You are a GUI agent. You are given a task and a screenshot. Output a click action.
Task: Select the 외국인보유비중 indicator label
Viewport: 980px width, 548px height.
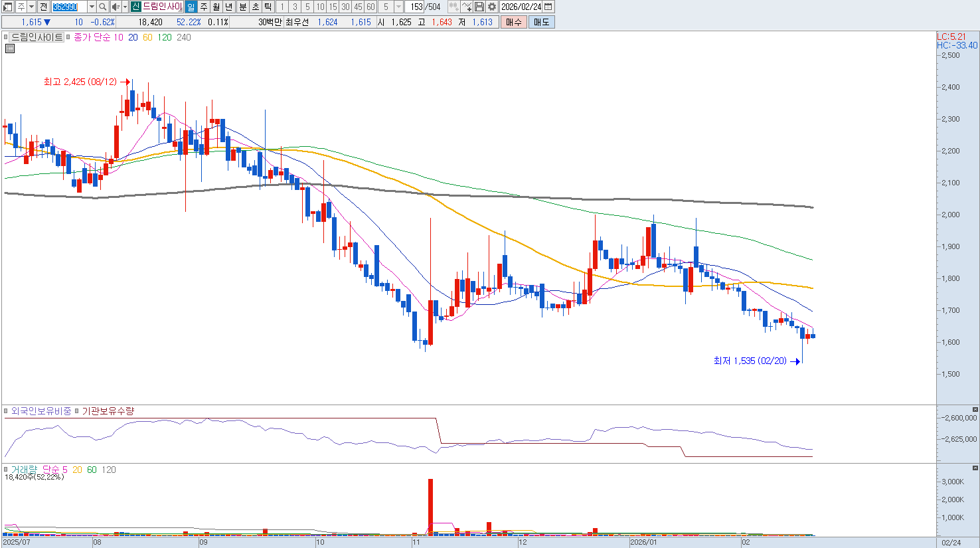pos(41,411)
